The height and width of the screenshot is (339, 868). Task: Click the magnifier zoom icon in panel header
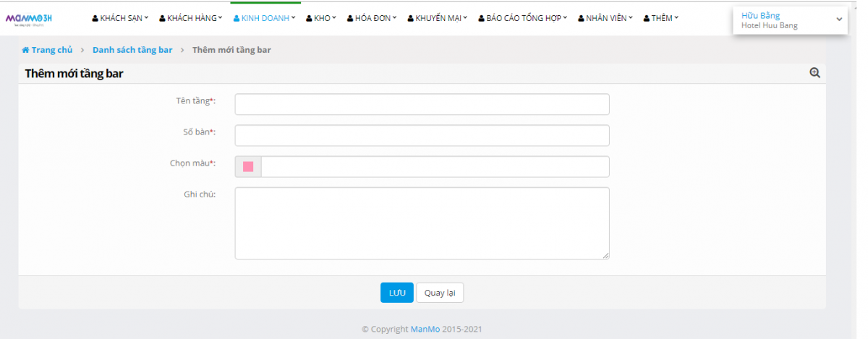coord(814,73)
